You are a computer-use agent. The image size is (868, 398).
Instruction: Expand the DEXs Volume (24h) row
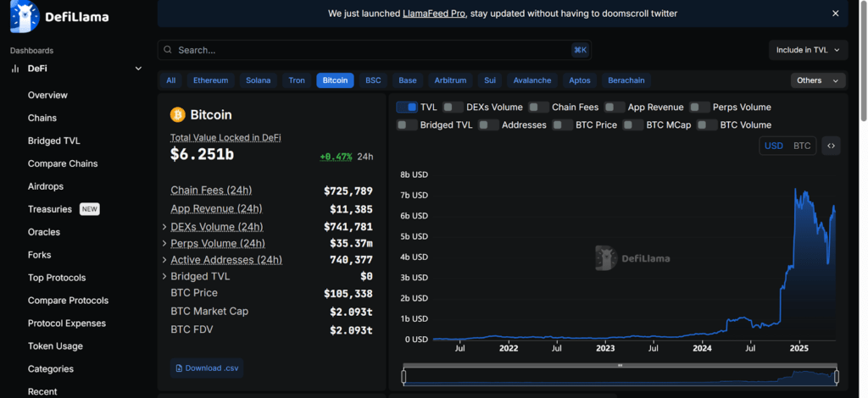[x=164, y=227]
